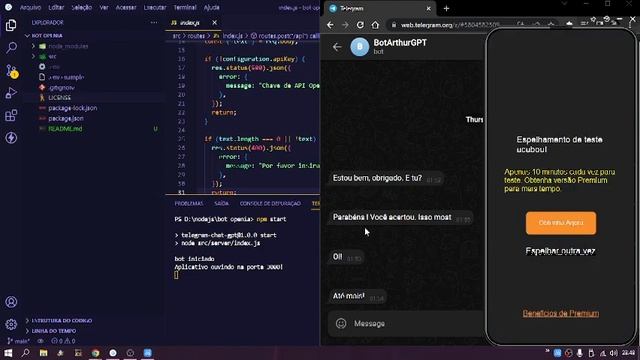
Task: Open package-lock.json in explorer
Action: point(73,108)
